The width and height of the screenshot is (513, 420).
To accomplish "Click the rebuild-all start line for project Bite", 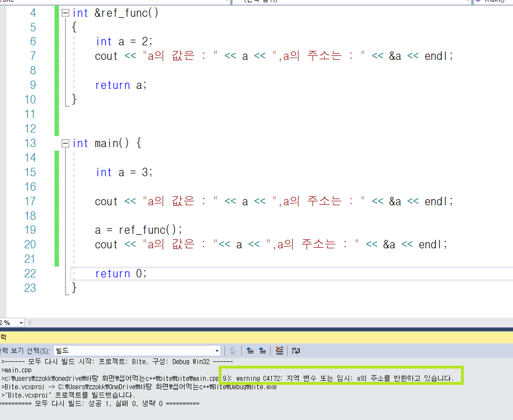I will (x=116, y=362).
